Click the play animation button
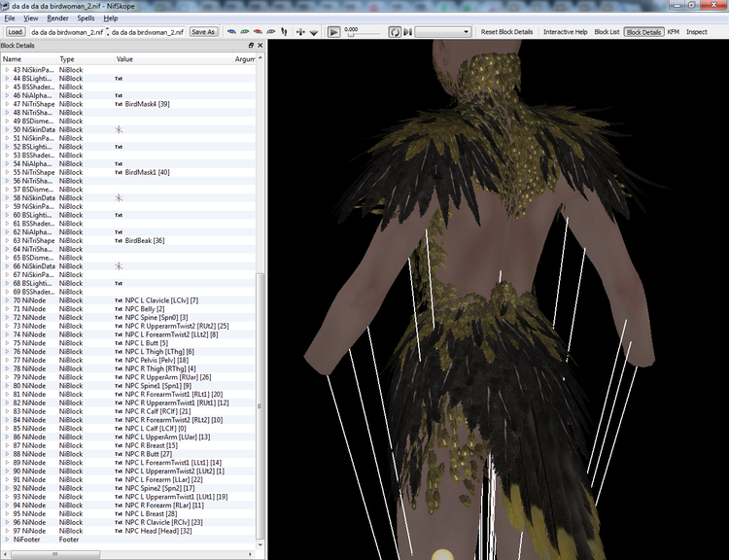This screenshot has width=729, height=560. coord(333,32)
